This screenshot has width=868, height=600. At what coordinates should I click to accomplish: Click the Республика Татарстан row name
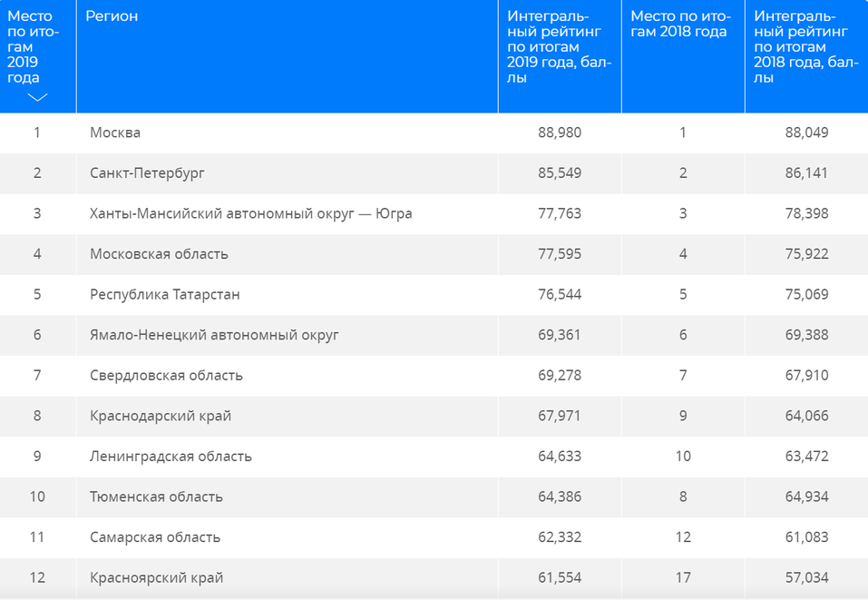click(165, 295)
